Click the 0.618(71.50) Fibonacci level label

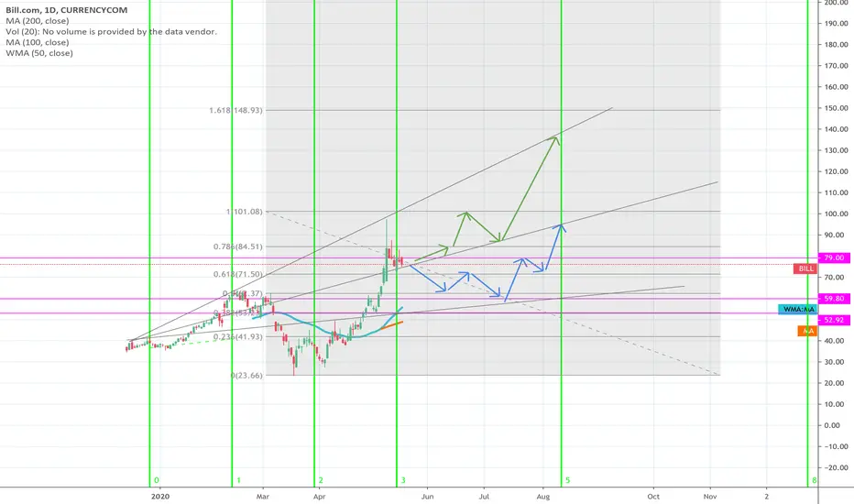coord(237,274)
